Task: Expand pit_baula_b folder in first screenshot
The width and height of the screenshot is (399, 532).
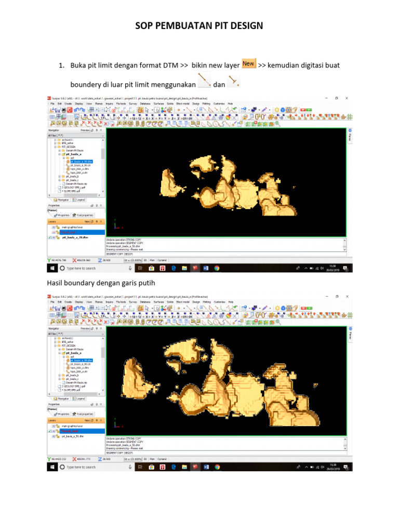Action: pos(59,177)
